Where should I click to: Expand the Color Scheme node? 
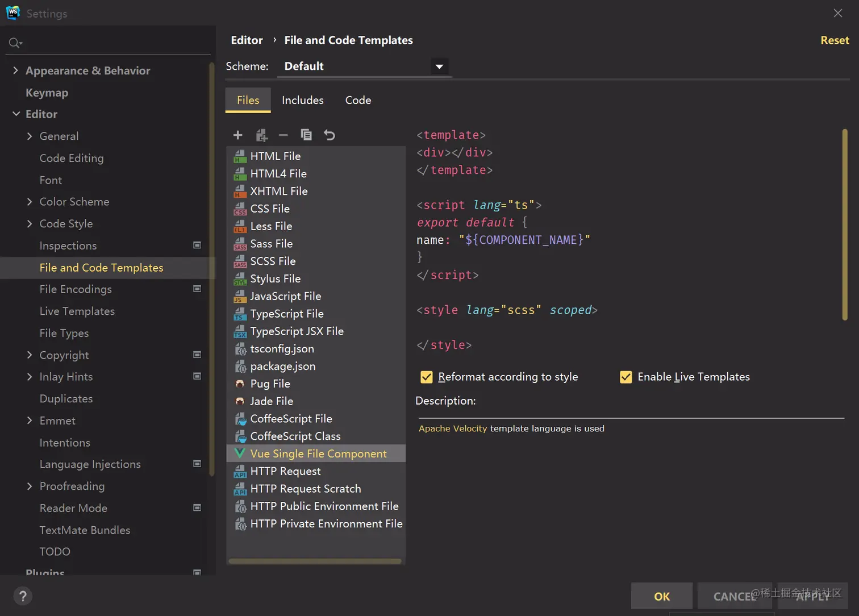[30, 202]
